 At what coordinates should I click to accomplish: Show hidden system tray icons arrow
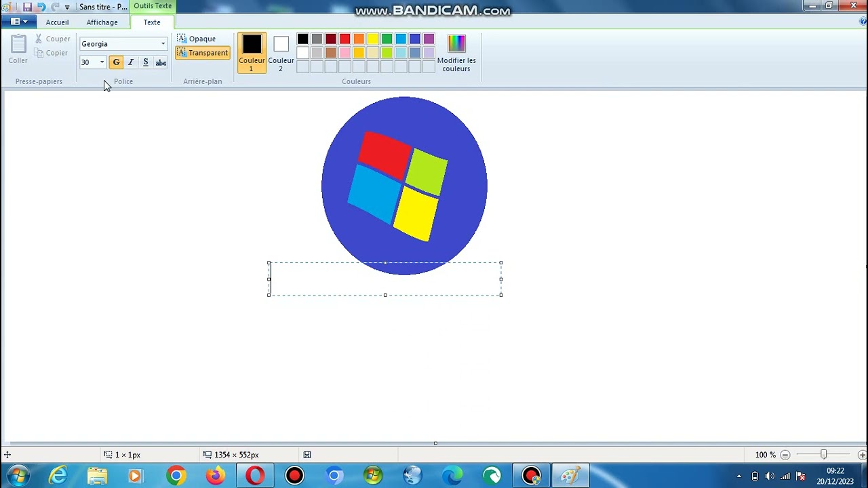click(739, 476)
